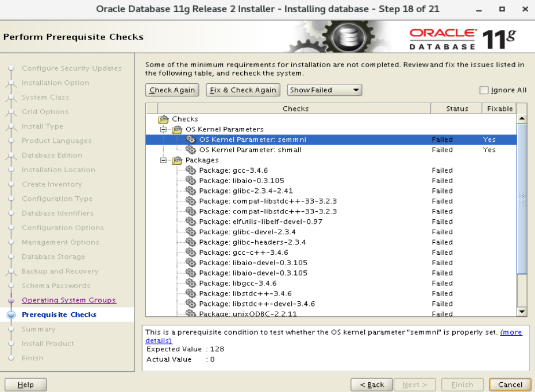
Task: Open the Show Failed dropdown
Action: coord(324,90)
